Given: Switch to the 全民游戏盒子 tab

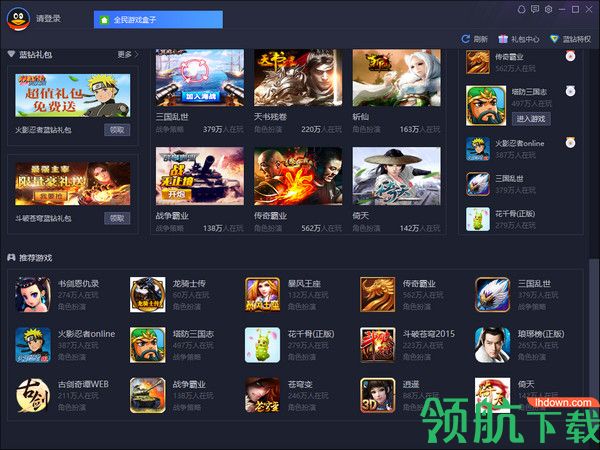Looking at the screenshot, I should point(158,20).
